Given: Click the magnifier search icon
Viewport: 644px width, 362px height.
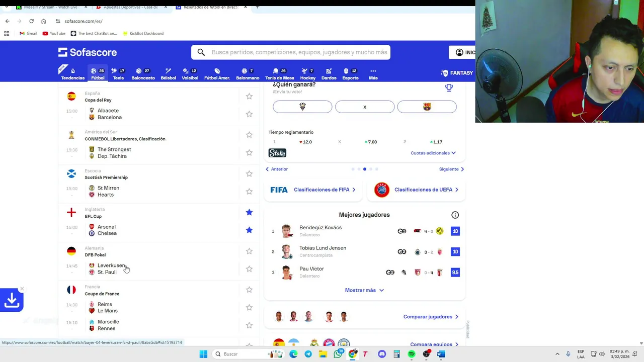Looking at the screenshot, I should point(201,52).
